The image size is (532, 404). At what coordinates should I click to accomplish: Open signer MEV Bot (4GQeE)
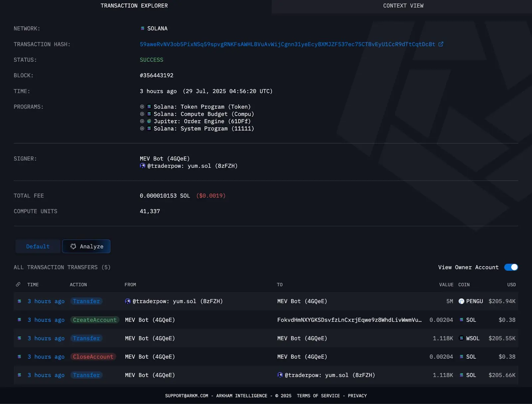pyautogui.click(x=165, y=159)
